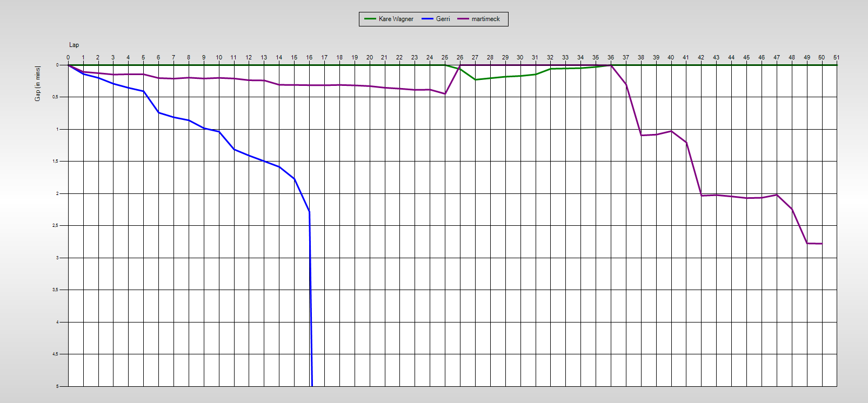Click the Gap [in mins] axis title
This screenshot has width=868, height=403.
[37, 83]
